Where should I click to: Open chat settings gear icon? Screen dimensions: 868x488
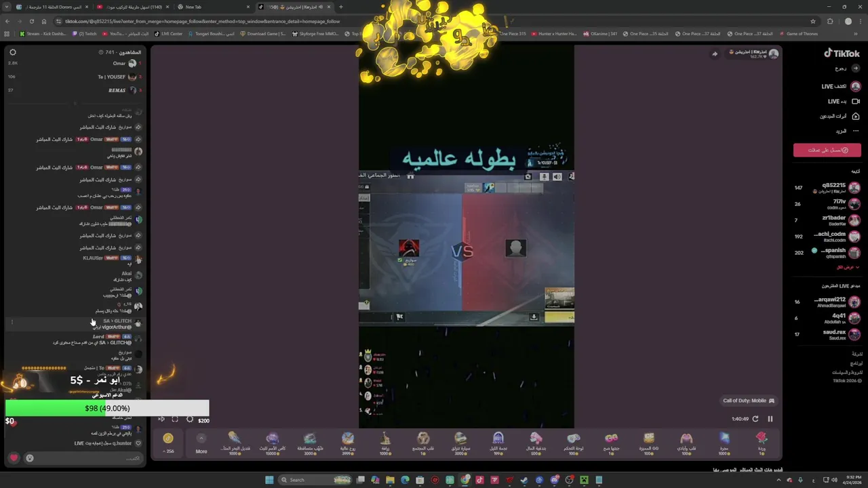pyautogui.click(x=13, y=52)
